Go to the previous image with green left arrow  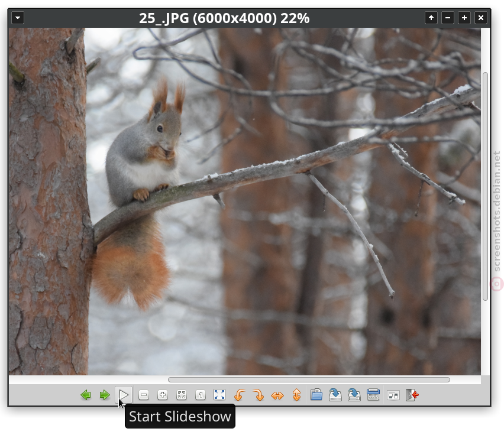click(86, 395)
